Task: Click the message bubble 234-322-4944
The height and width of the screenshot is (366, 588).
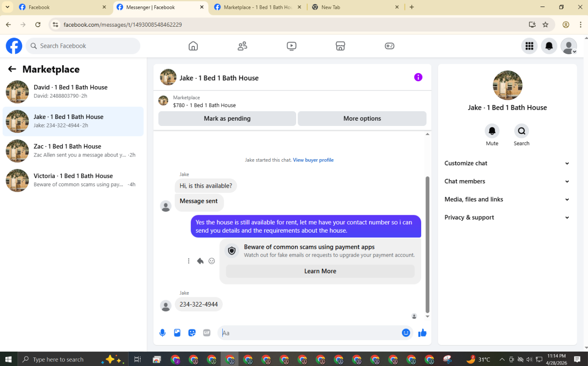Action: [199, 304]
